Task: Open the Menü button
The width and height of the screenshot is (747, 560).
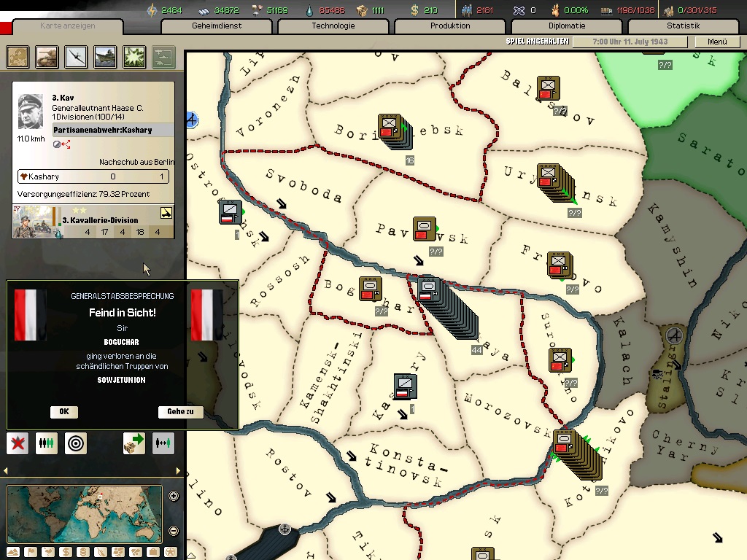Action: point(717,42)
